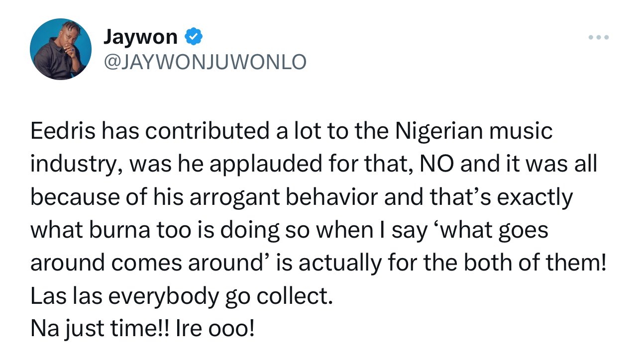642x364 pixels.
Task: Open Jaywon's profile picture
Action: click(x=61, y=49)
